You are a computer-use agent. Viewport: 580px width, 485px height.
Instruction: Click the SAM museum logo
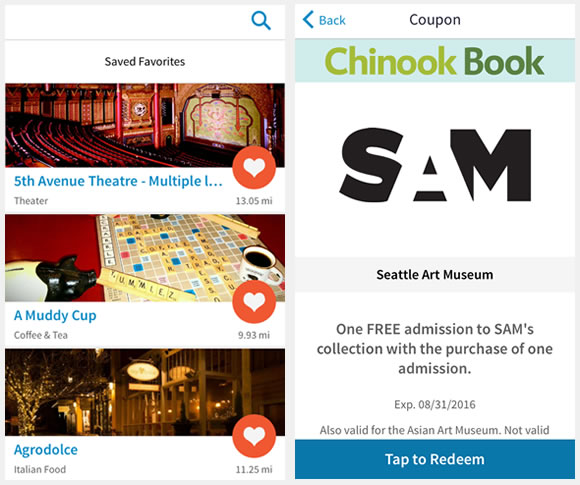pos(435,165)
